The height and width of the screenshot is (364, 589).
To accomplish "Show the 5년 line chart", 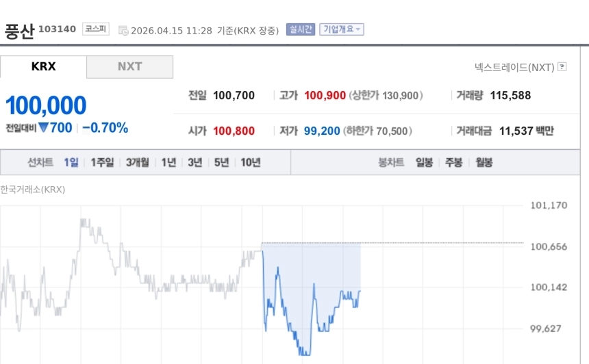I will pyautogui.click(x=221, y=163).
